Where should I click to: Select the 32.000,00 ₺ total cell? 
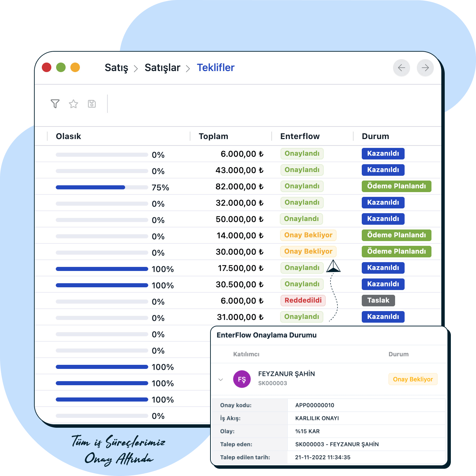240,203
